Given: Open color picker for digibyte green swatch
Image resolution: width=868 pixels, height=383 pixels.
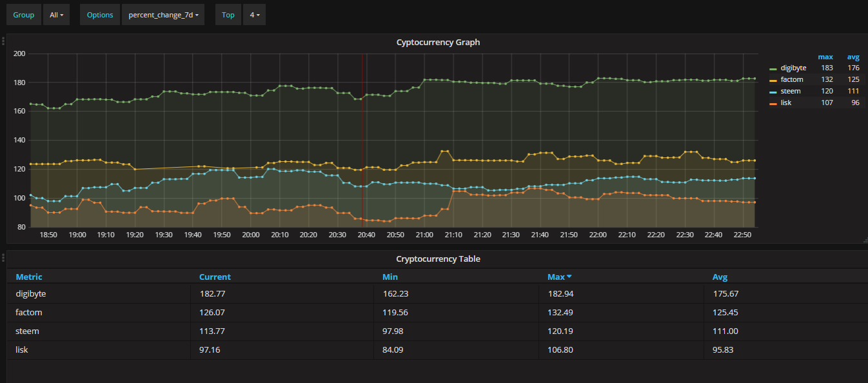Looking at the screenshot, I should (x=774, y=68).
